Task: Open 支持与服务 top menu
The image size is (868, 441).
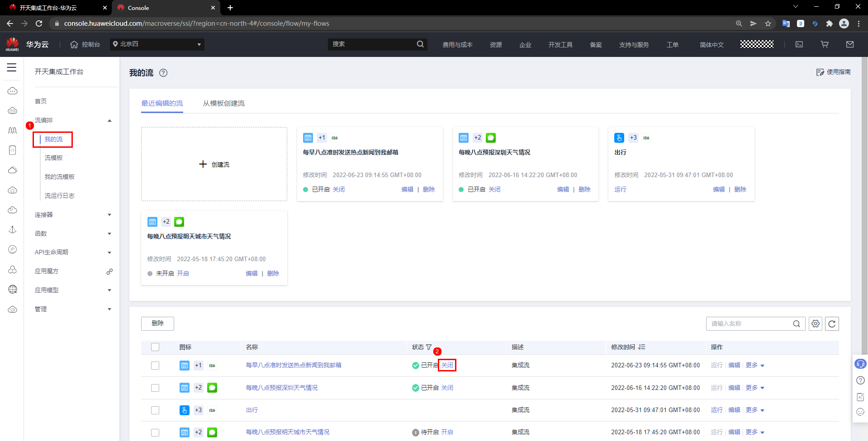Action: 634,45
